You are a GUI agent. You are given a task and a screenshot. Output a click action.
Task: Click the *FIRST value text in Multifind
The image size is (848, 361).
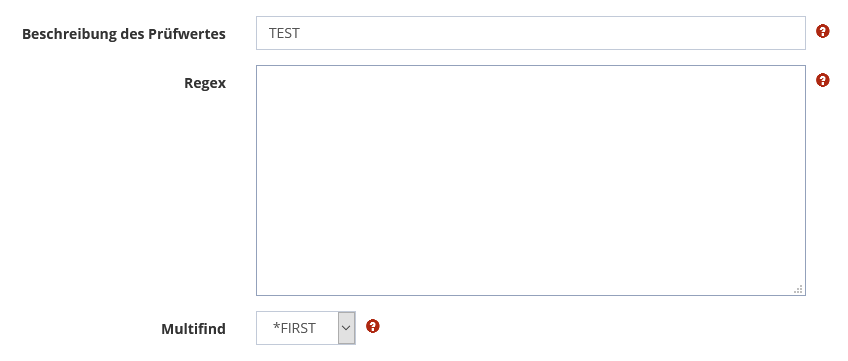pos(294,328)
